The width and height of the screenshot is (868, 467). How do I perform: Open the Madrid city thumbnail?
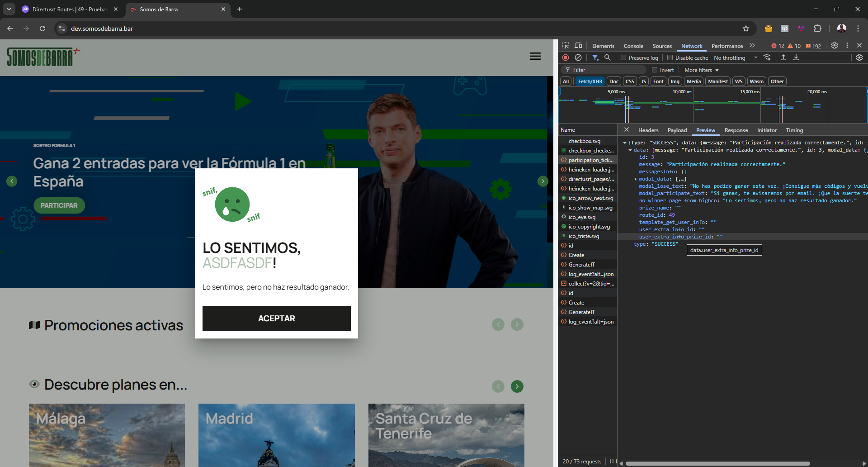point(277,435)
